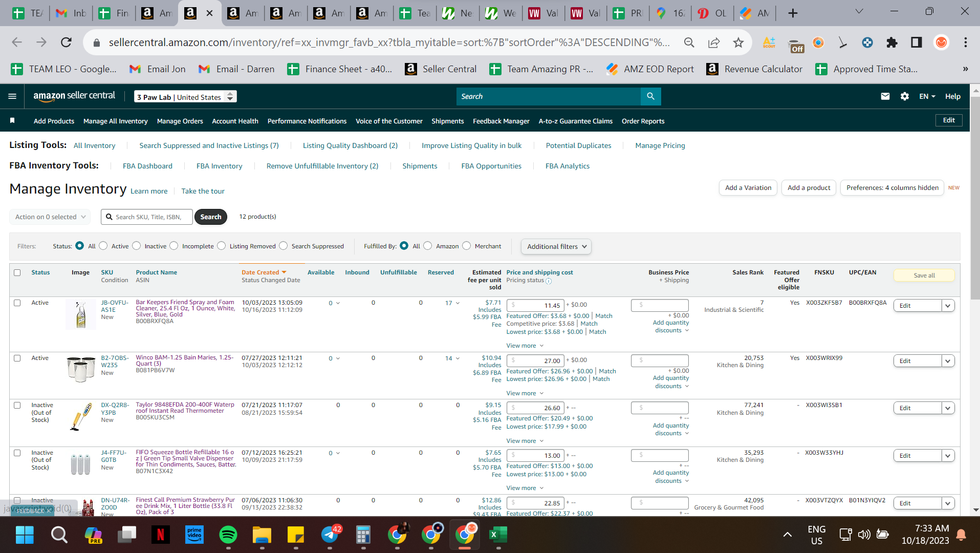Viewport: 980px width, 553px height.
Task: Open Edit dropdown arrow for Winco row
Action: pyautogui.click(x=948, y=361)
